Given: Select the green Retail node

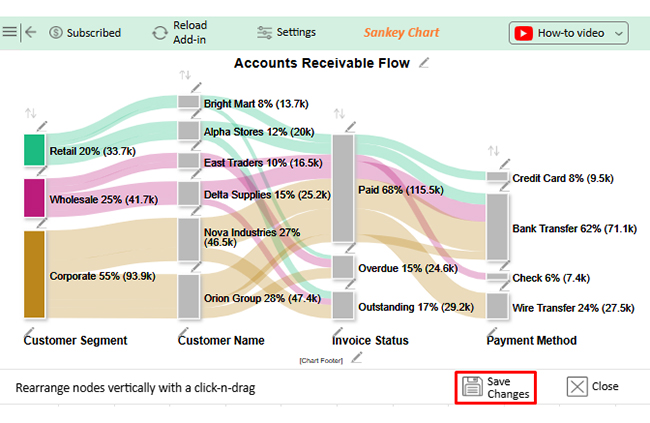Looking at the screenshot, I should pos(34,150).
